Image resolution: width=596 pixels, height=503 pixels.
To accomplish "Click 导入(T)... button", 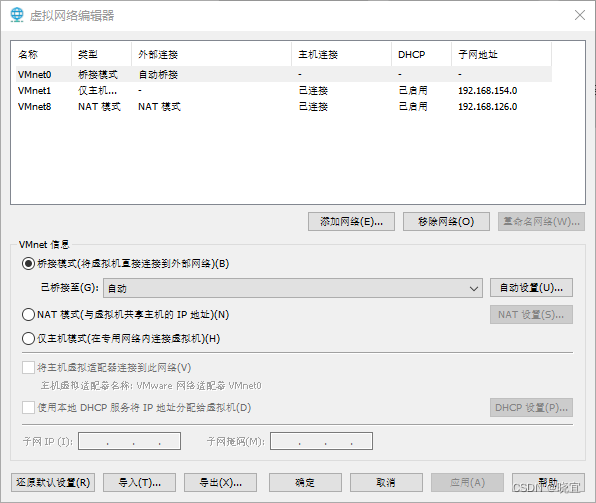I will coord(139,482).
